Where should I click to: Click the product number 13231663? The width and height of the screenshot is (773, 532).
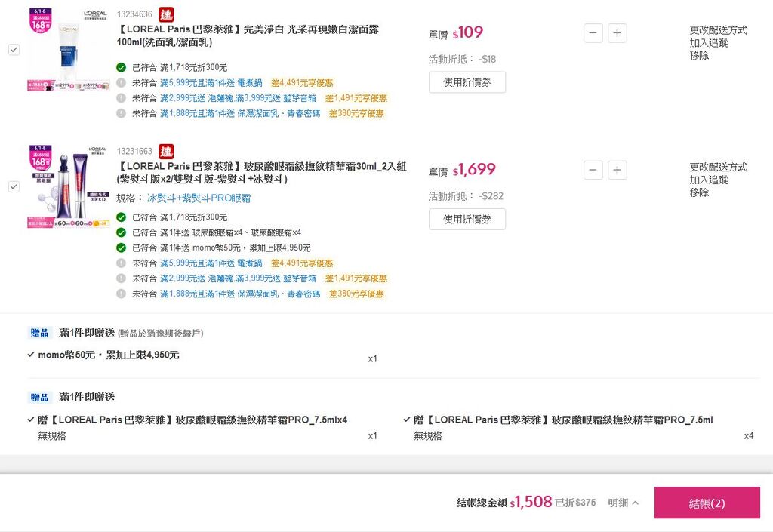click(134, 151)
